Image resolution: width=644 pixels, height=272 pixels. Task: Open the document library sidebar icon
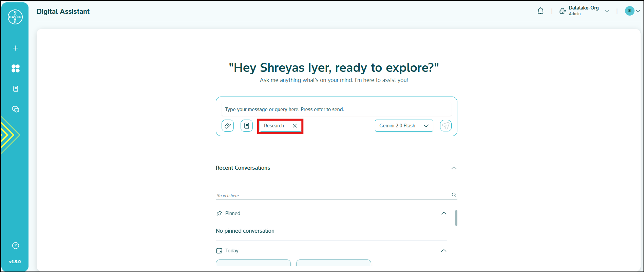(16, 89)
